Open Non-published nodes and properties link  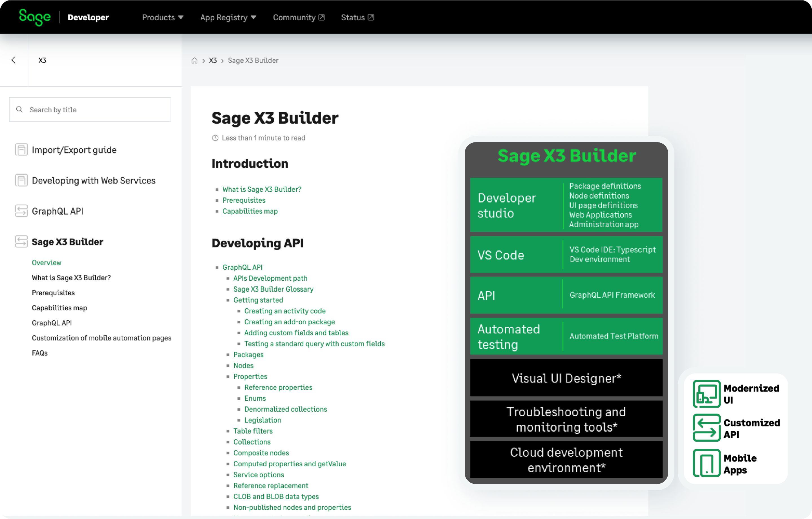pyautogui.click(x=292, y=507)
